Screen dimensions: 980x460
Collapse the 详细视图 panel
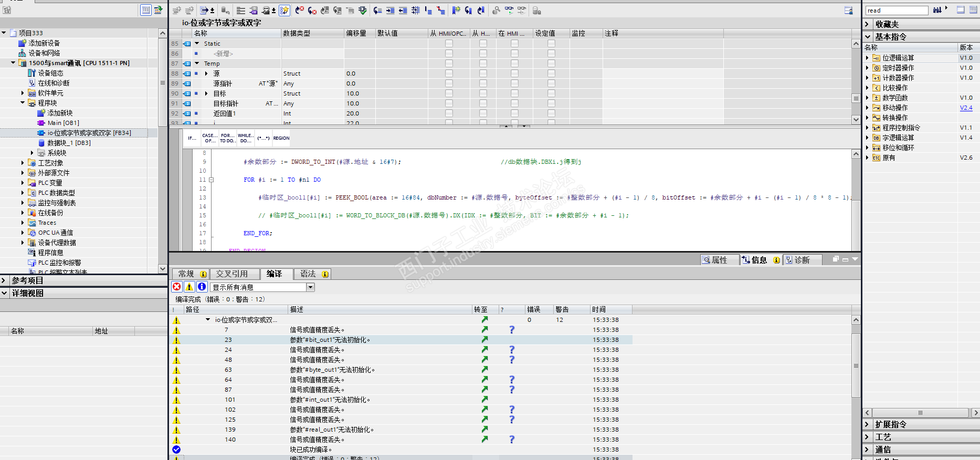pyautogui.click(x=4, y=293)
